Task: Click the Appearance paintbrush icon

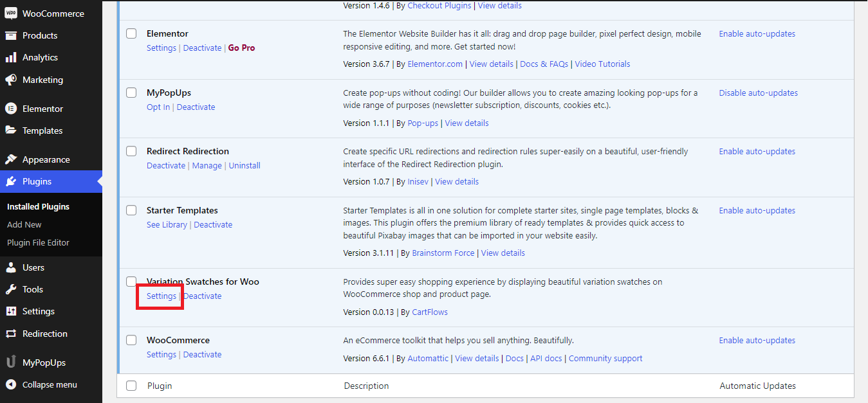Action: pos(11,159)
